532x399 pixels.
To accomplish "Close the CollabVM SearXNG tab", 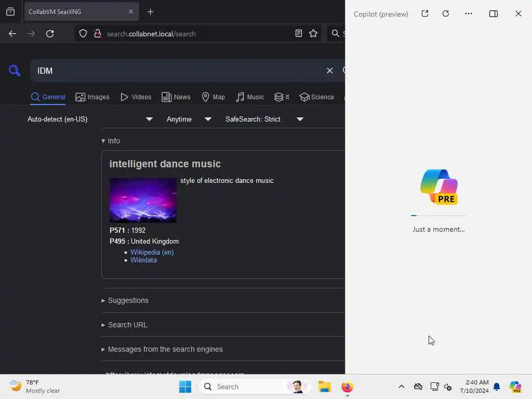I will coord(131,12).
